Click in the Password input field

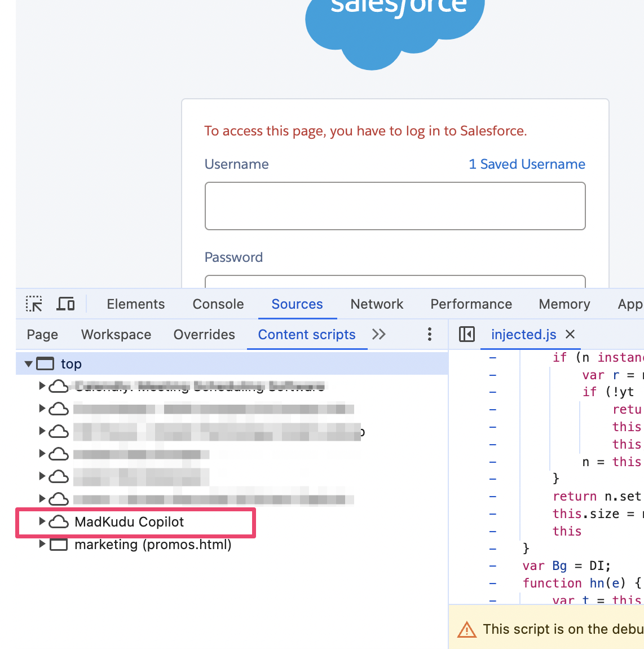click(395, 282)
